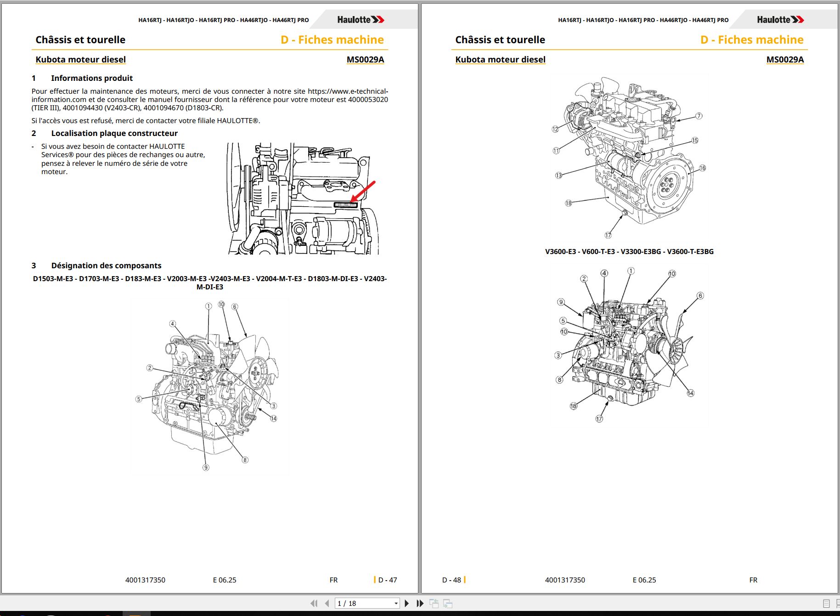Go to next view
Screen dimensions: 840x616
pyautogui.click(x=448, y=603)
